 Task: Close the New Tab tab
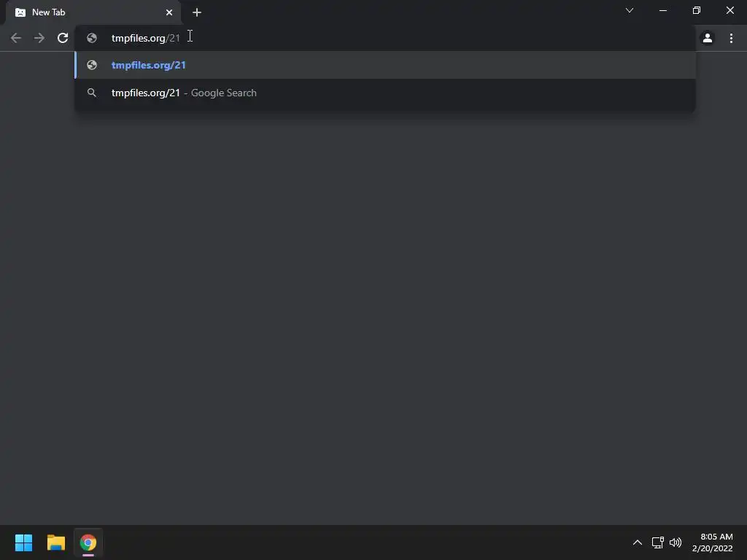pyautogui.click(x=169, y=12)
